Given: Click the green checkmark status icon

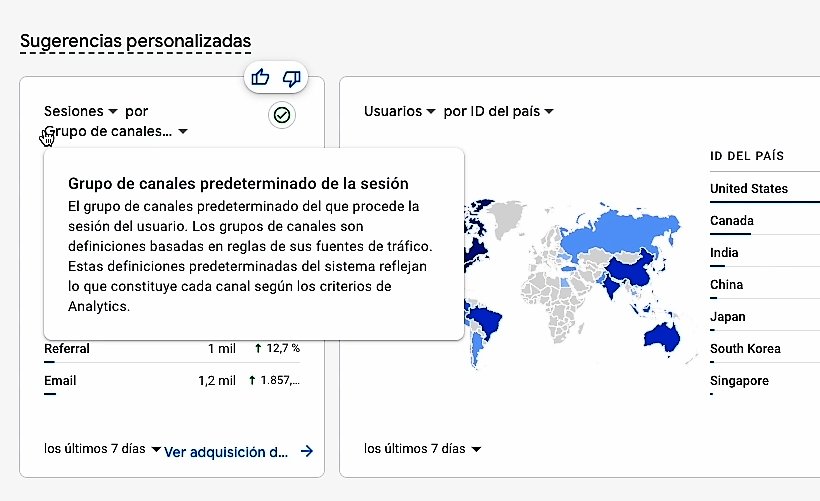Looking at the screenshot, I should (x=282, y=115).
